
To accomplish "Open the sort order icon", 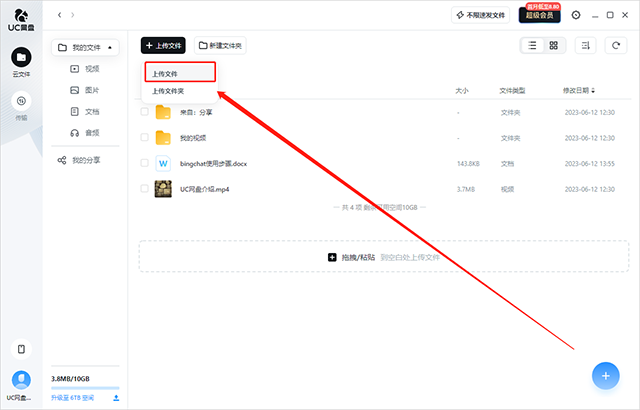I will pos(584,45).
